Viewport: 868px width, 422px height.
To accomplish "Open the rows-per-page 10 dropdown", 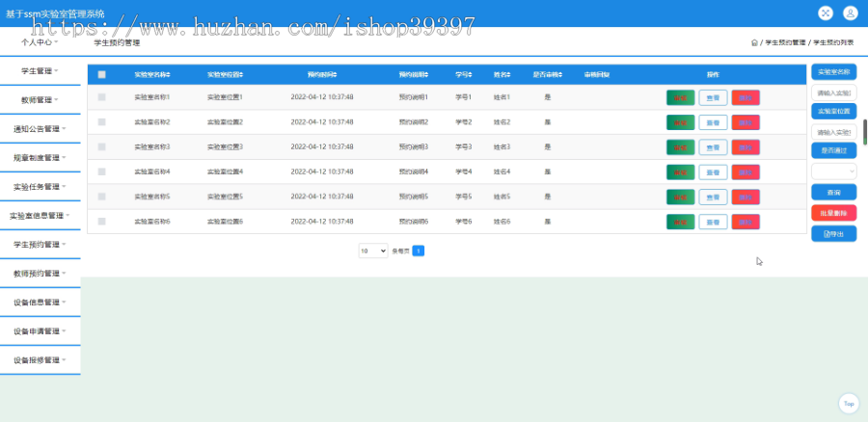I will (373, 251).
